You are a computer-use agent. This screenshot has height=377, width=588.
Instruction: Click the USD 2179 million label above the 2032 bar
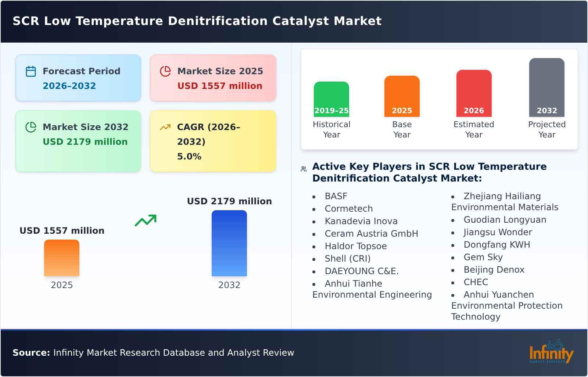coord(229,201)
